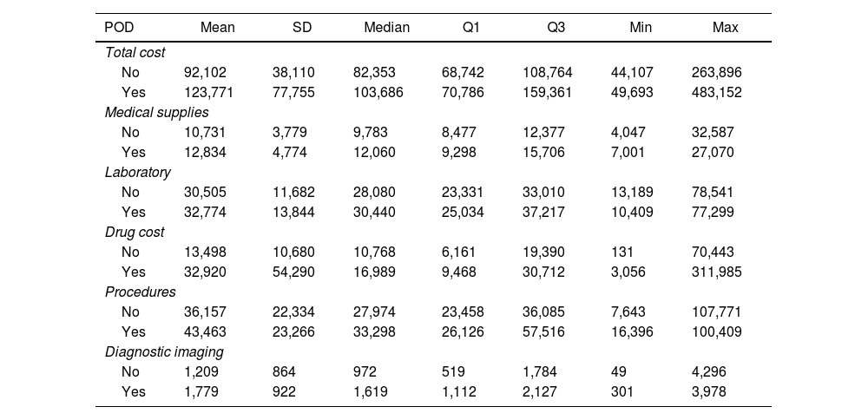Select the 311,985 drug cost max cell
The height and width of the screenshot is (420, 868).
[x=716, y=272]
